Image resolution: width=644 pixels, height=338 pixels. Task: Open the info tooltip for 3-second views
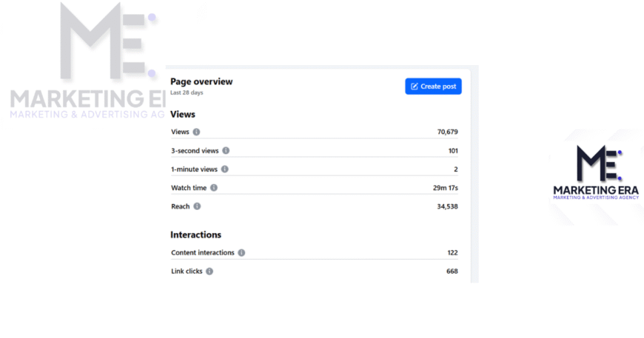click(x=226, y=150)
